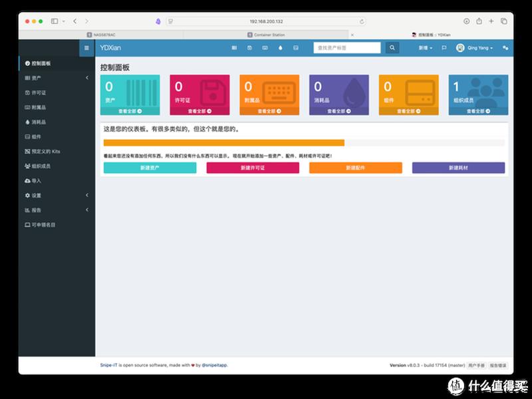View all on 许可证 card
This screenshot has height=399, width=532.
click(x=199, y=111)
